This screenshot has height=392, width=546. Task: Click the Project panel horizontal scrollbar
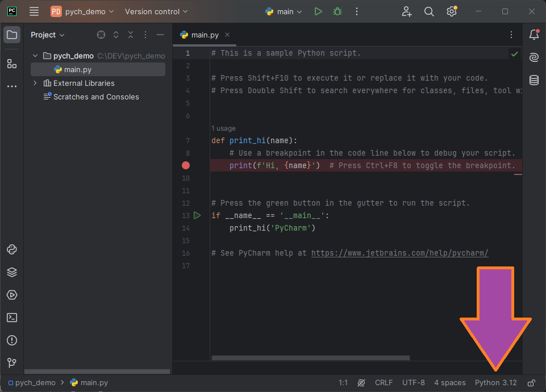(97, 372)
